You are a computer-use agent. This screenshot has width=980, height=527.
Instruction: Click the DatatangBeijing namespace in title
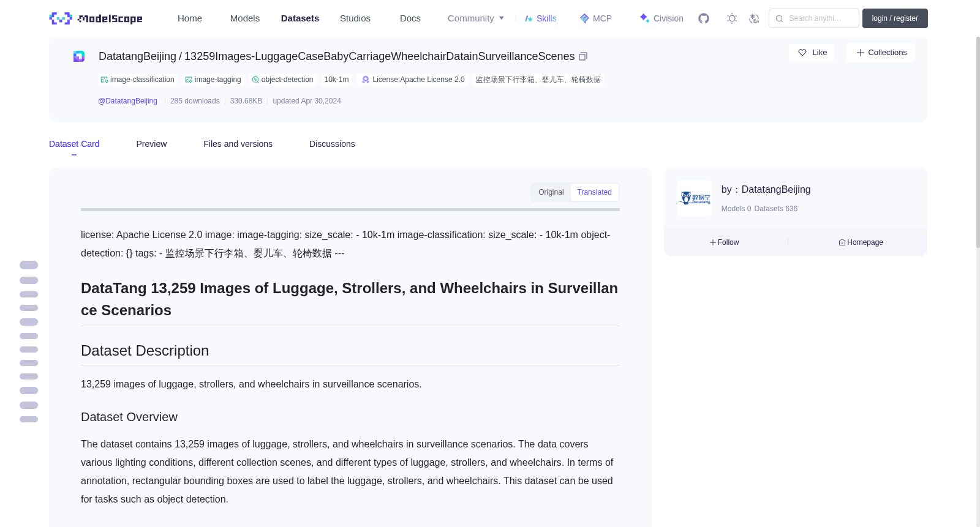coord(137,56)
